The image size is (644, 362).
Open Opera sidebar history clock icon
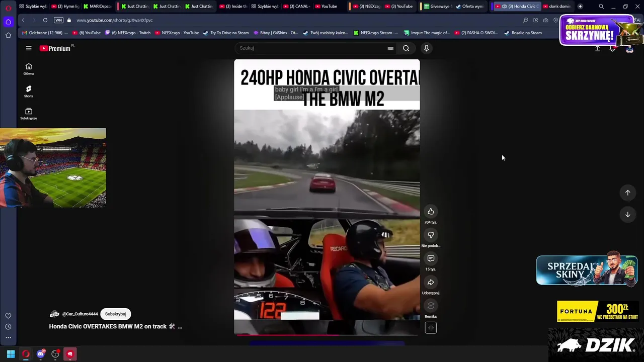8,327
